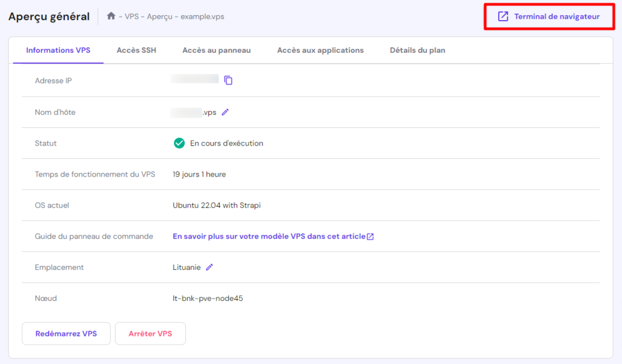Click the green running-status check icon
This screenshot has width=622, height=364.
click(x=179, y=143)
